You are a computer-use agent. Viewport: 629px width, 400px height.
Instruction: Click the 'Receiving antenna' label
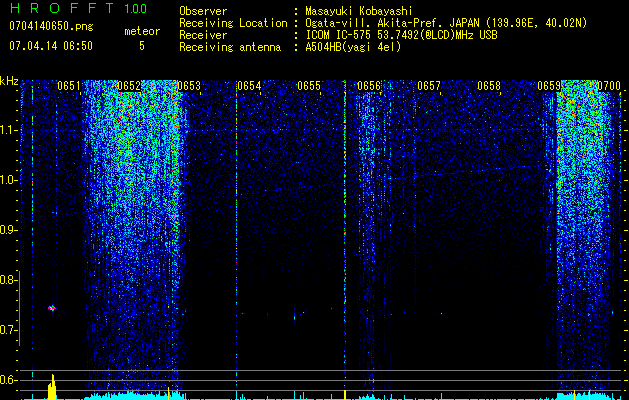tap(230, 47)
